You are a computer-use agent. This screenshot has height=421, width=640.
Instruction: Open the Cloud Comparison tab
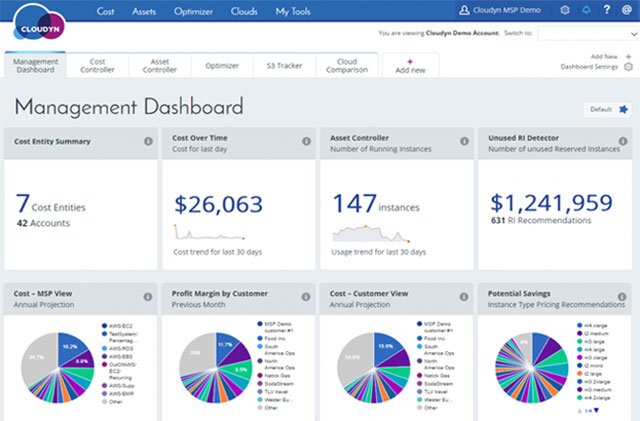tap(347, 65)
